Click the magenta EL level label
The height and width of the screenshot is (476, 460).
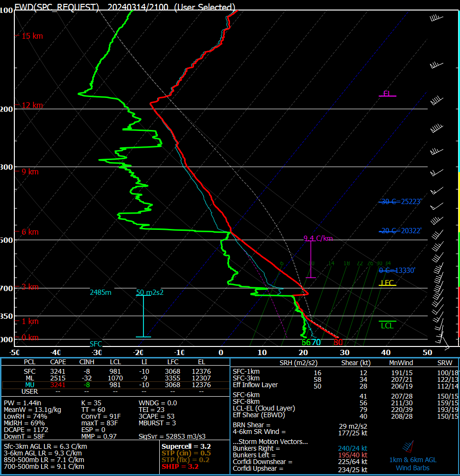(x=386, y=93)
